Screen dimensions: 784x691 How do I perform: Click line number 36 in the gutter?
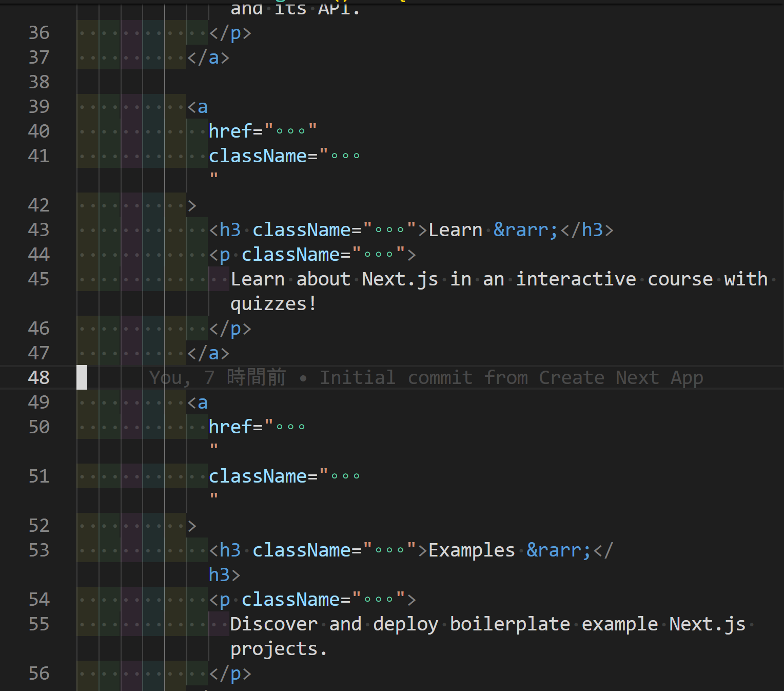click(x=39, y=33)
